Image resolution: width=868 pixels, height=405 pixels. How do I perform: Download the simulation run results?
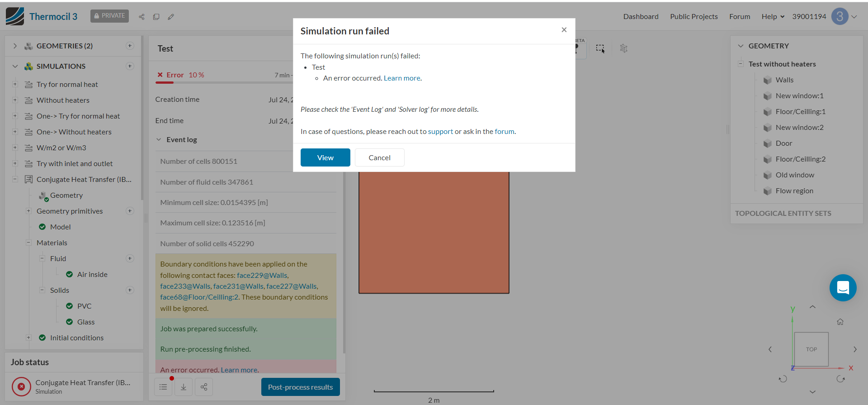[184, 387]
